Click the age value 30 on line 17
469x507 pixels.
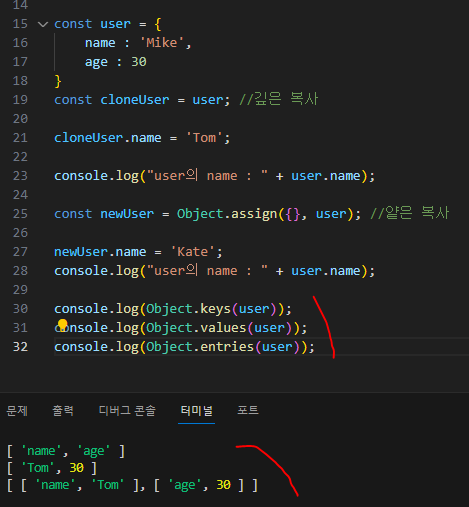[x=139, y=62]
